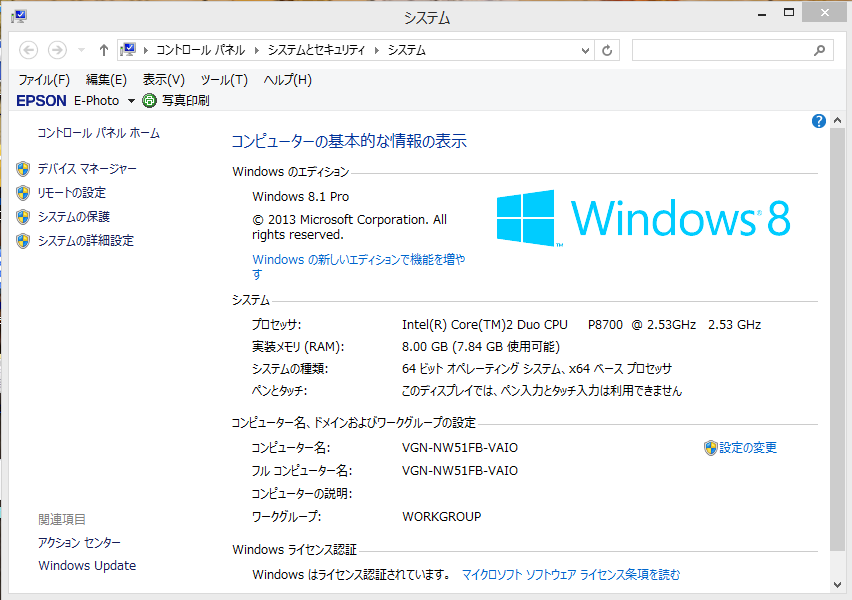
Task: Expand the address bar history dropdown
Action: (x=585, y=51)
